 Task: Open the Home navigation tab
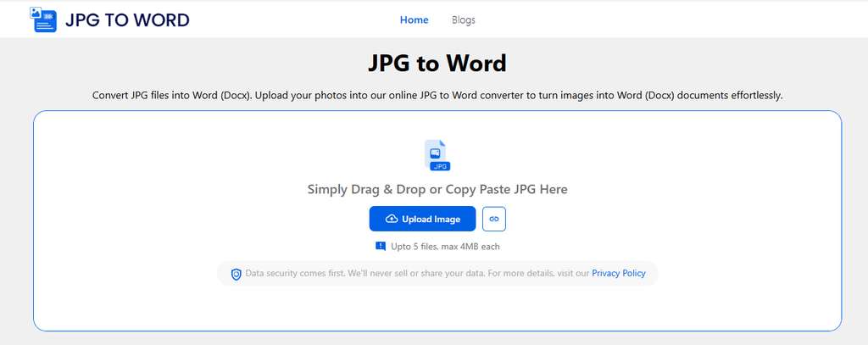414,20
